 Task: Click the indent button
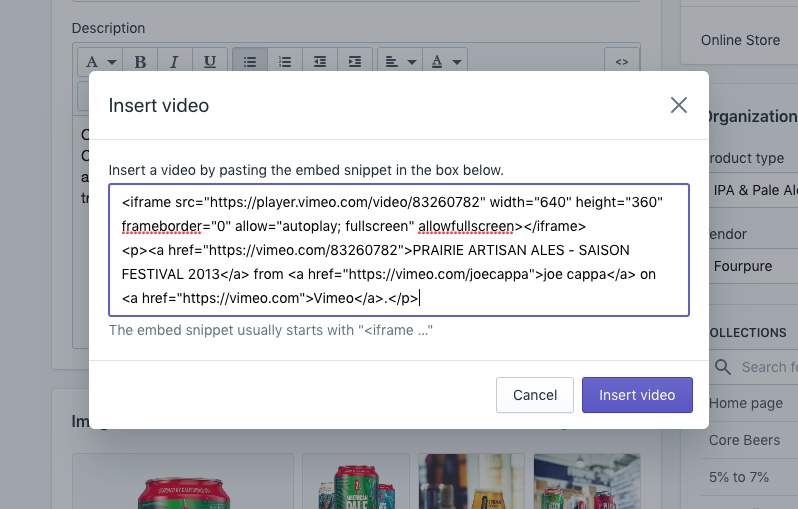[x=355, y=62]
